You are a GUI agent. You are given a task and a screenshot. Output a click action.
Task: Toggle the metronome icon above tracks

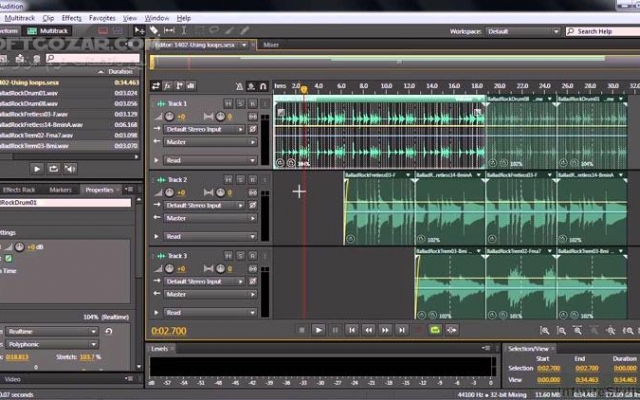click(x=240, y=86)
